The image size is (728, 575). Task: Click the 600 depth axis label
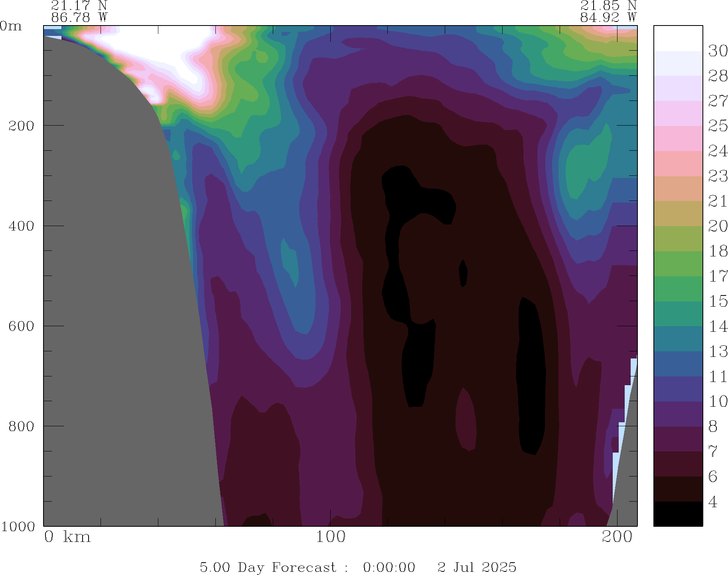click(21, 326)
